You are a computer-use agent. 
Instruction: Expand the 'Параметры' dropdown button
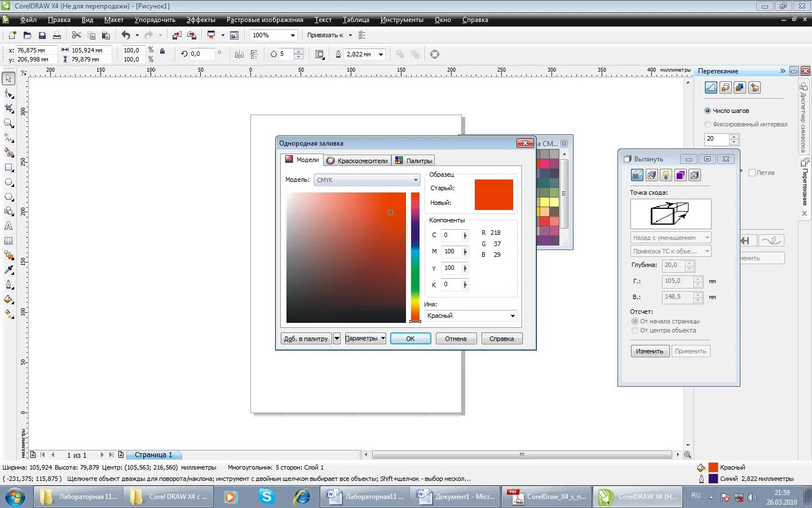coord(365,338)
